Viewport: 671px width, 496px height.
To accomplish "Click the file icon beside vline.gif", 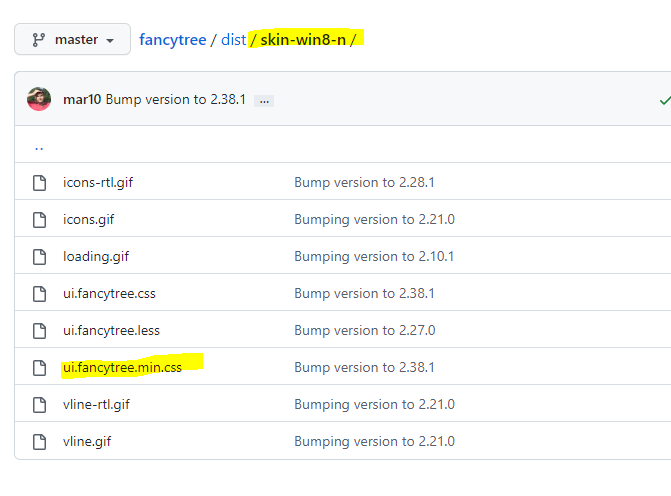I will click(x=39, y=442).
